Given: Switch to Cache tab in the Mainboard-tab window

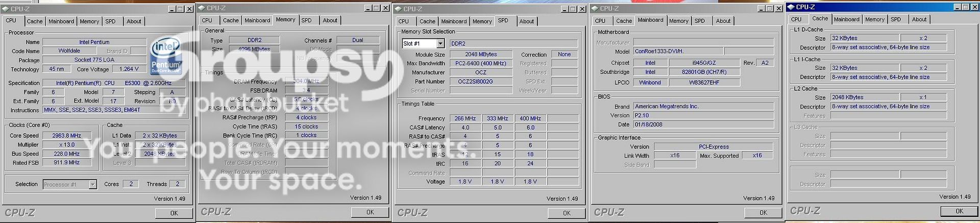Looking at the screenshot, I should pos(624,21).
